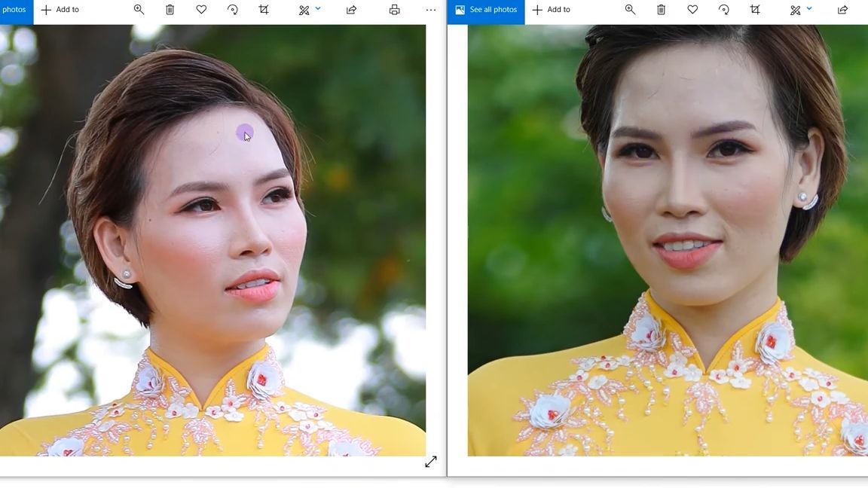The height and width of the screenshot is (488, 868).
Task: Share the photo from left window
Action: tap(351, 10)
